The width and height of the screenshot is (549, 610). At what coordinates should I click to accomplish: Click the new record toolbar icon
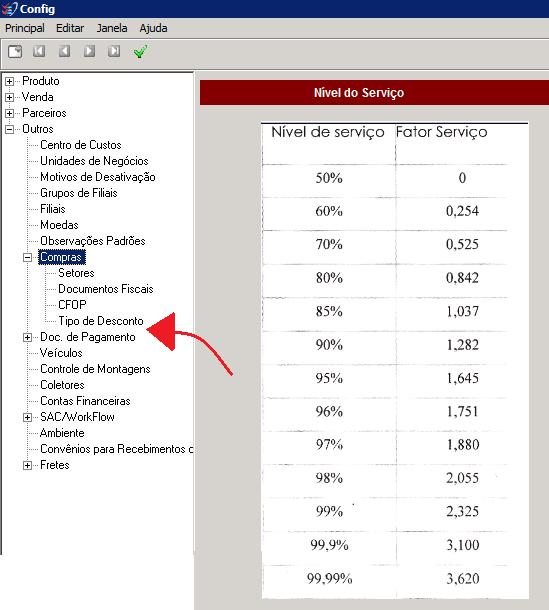tap(15, 51)
